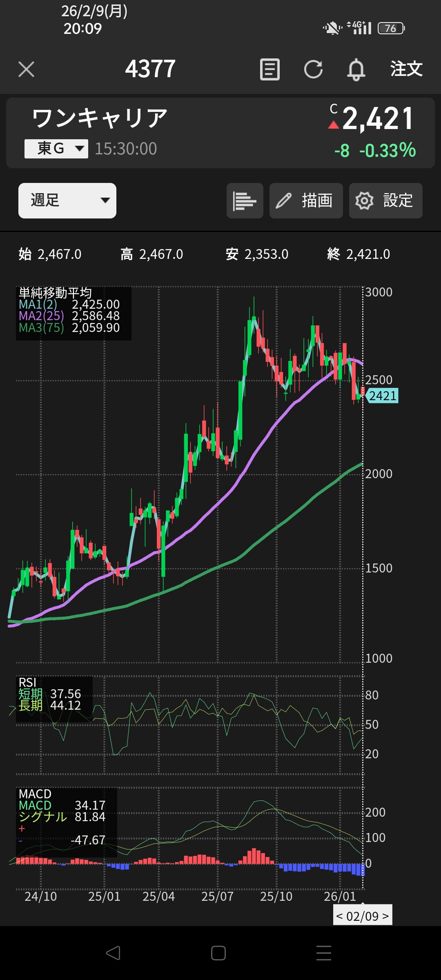Go to next date with right arrow
Image resolution: width=441 pixels, height=980 pixels.
pyautogui.click(x=385, y=916)
